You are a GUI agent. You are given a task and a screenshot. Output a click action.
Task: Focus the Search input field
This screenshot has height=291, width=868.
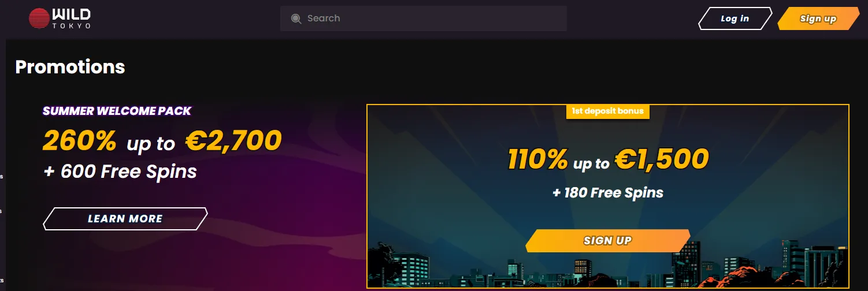pos(423,18)
